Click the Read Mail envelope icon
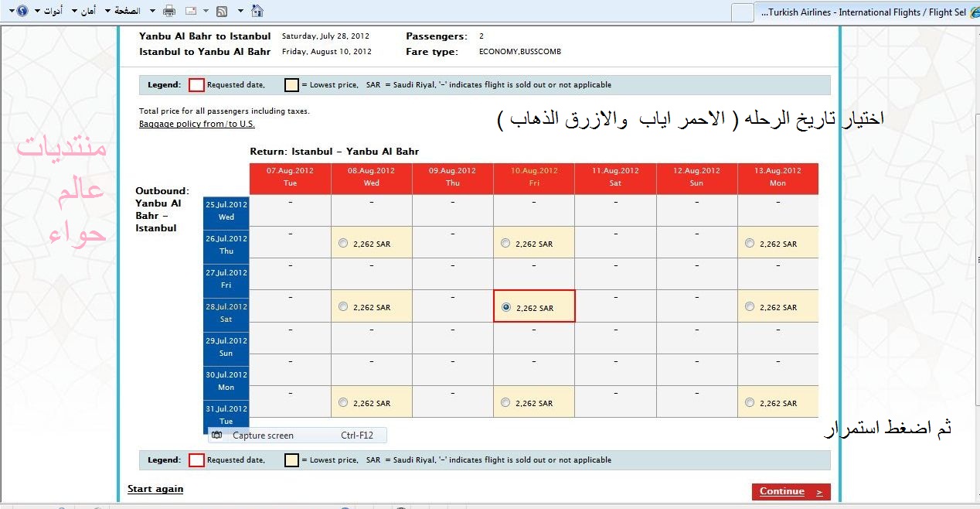The height and width of the screenshot is (509, 980). 190,11
